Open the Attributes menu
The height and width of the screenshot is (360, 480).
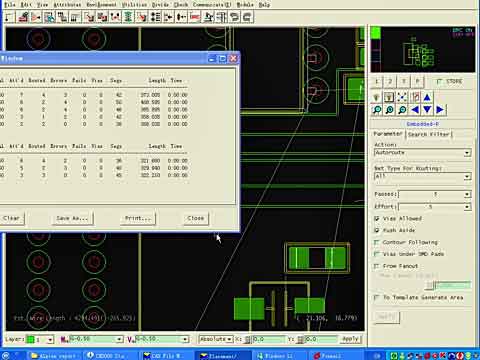tap(67, 5)
